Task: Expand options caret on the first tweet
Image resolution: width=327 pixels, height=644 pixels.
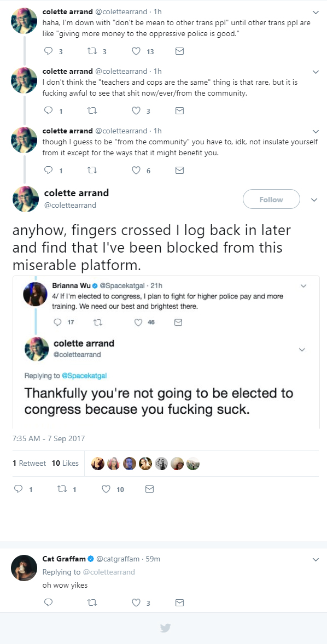Action: pyautogui.click(x=316, y=12)
